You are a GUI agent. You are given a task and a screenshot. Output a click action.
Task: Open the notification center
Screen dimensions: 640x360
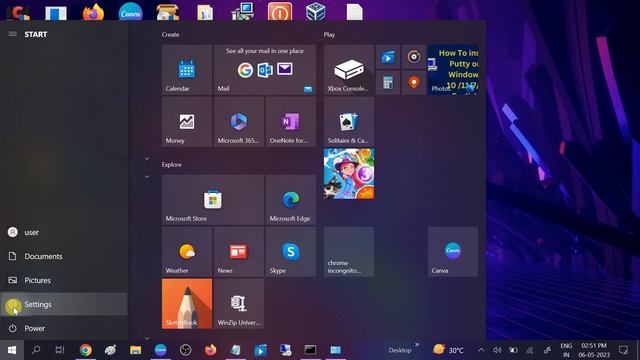(623, 350)
